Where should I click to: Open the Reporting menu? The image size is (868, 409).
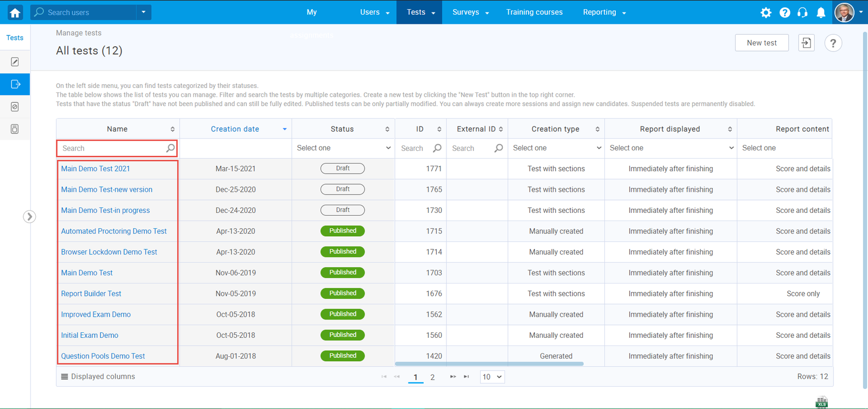(604, 12)
